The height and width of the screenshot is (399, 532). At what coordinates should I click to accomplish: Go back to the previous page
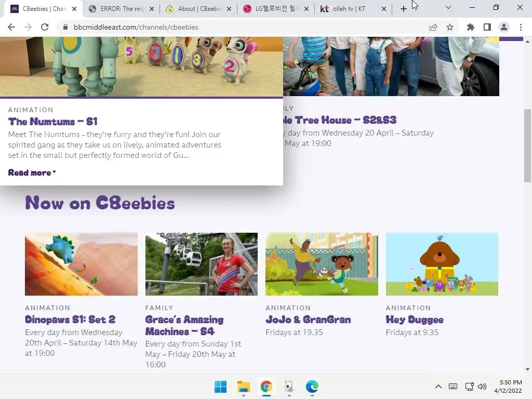click(x=11, y=27)
